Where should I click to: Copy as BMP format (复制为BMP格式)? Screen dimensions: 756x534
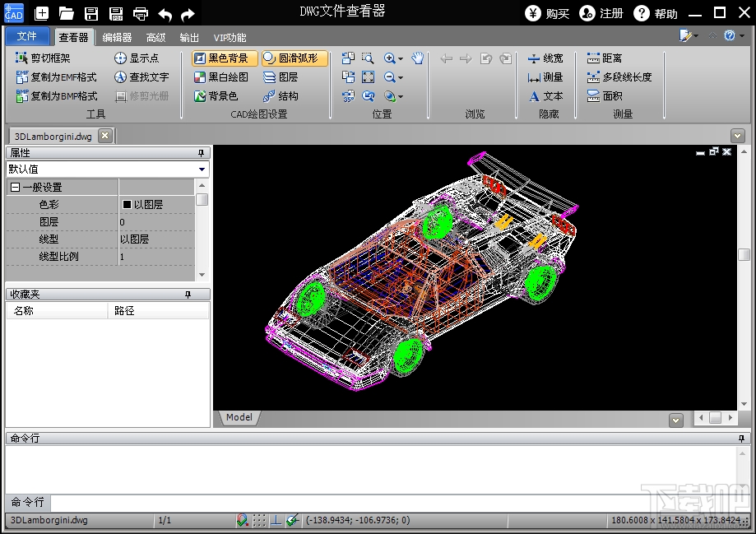click(x=56, y=96)
